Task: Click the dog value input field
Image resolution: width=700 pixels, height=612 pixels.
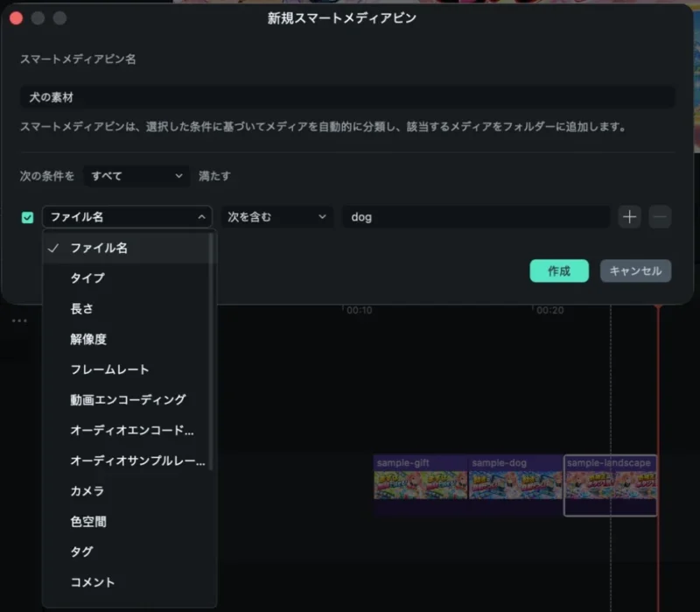Action: tap(476, 217)
